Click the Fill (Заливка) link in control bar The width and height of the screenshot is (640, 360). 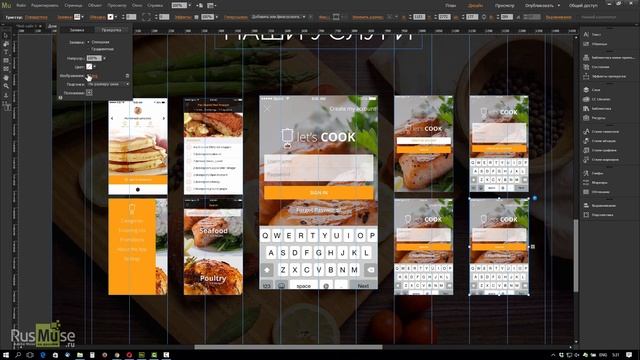[x=64, y=17]
